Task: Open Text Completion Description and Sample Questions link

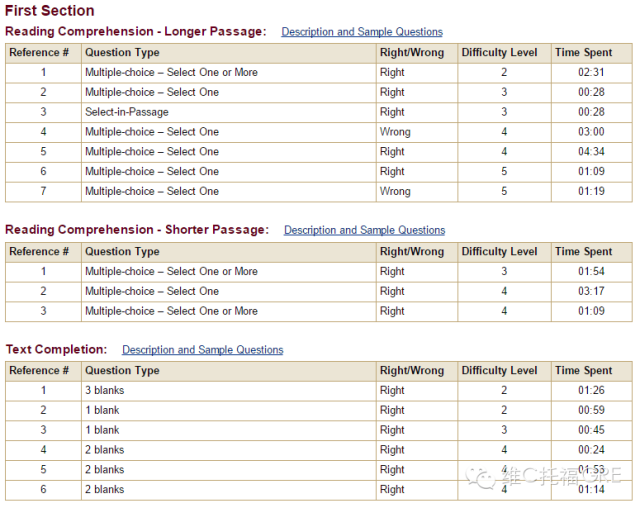Action: click(202, 350)
